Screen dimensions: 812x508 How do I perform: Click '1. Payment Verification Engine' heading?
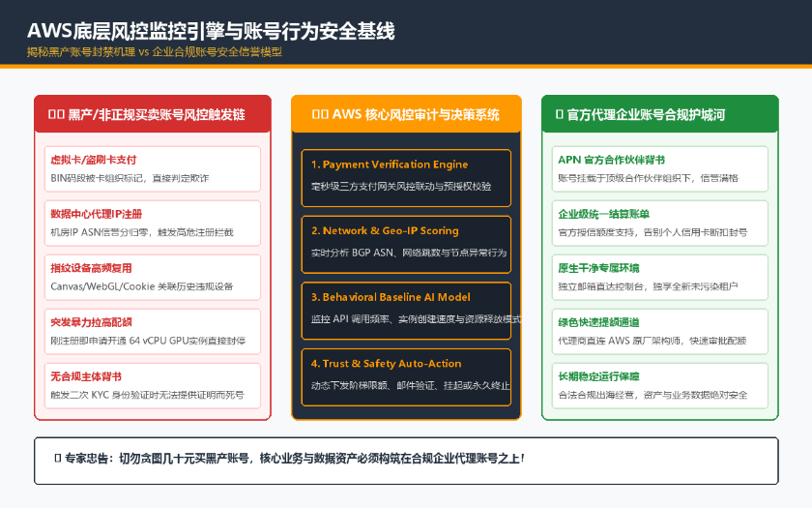tap(390, 164)
